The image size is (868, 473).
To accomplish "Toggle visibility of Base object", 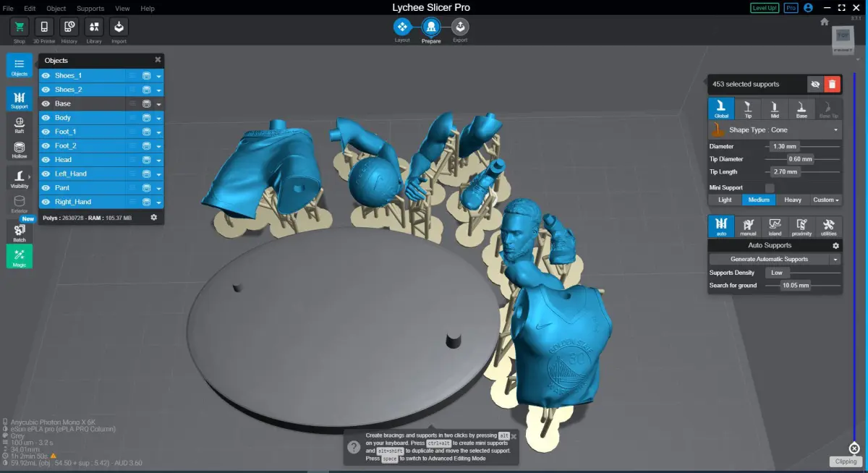I will click(46, 103).
